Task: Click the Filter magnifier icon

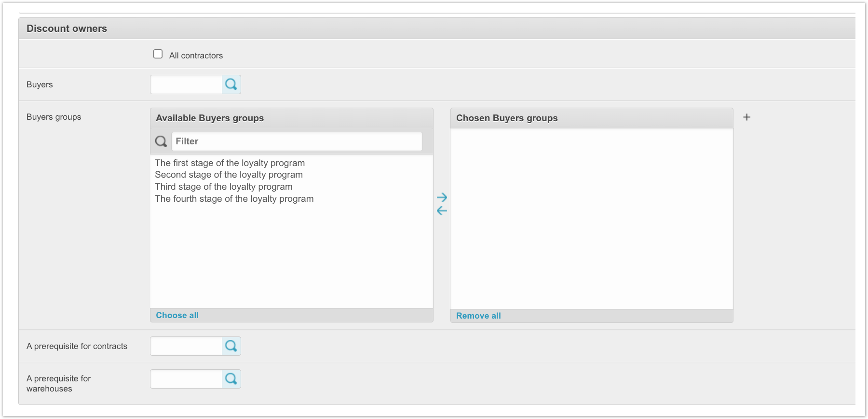Action: (161, 141)
